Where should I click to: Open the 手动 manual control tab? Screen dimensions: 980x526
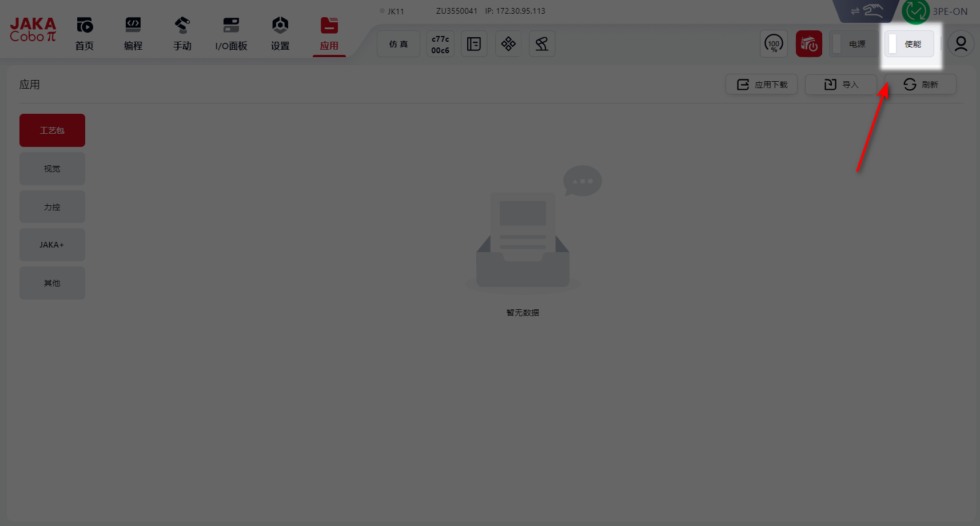point(182,33)
